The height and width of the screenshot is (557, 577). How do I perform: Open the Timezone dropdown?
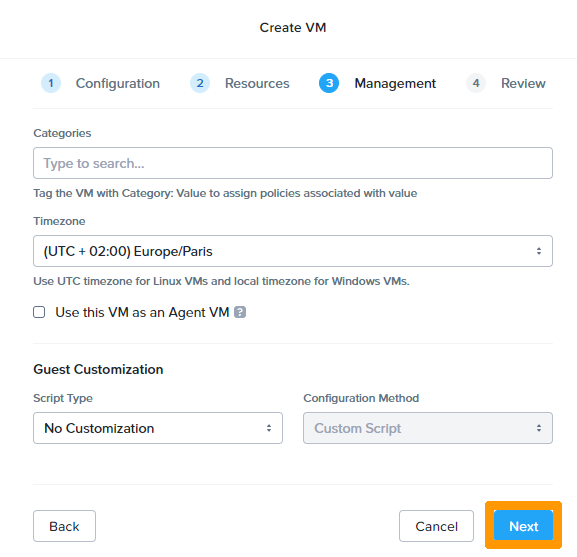click(x=293, y=251)
